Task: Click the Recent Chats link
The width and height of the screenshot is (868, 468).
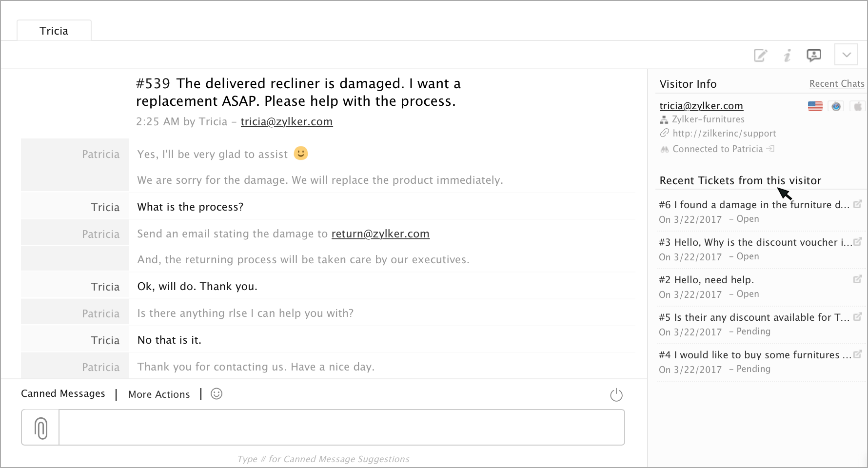Action: [x=837, y=84]
